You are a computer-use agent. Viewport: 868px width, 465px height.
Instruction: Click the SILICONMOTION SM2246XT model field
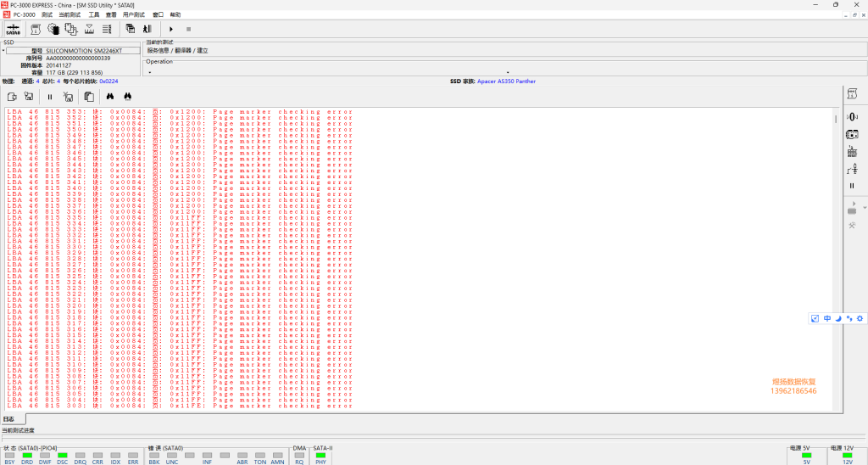(x=73, y=50)
